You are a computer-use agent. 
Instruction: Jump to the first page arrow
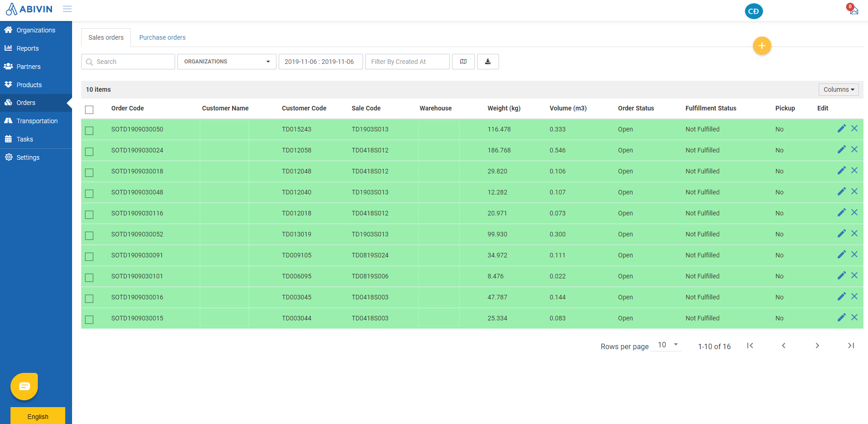click(750, 345)
